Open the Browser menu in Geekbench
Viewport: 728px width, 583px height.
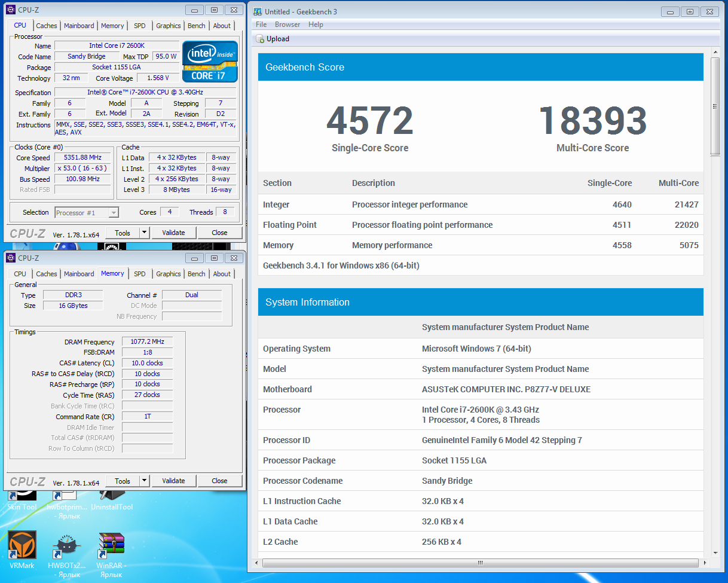[287, 25]
